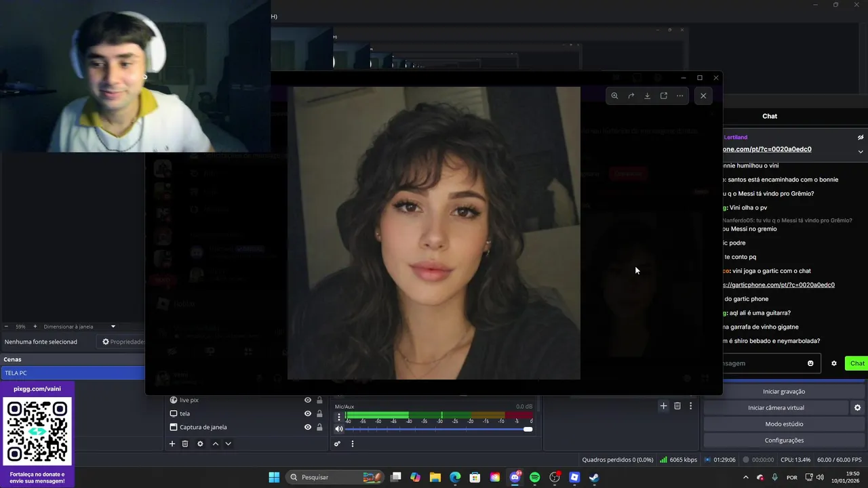Move source down with arrow

coord(228,444)
